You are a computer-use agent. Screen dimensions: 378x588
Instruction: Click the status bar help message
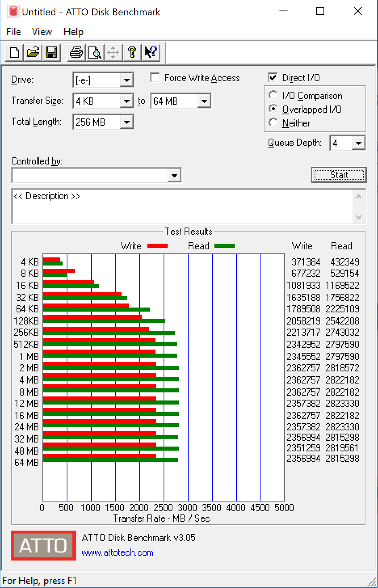pos(40,581)
